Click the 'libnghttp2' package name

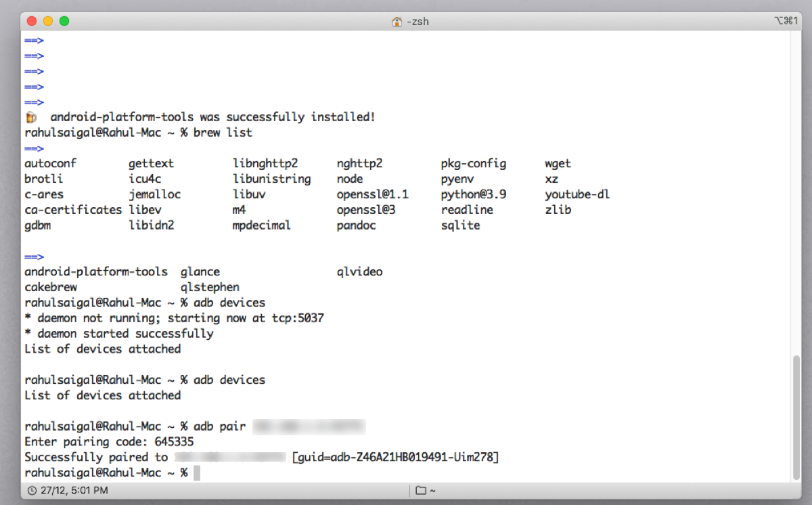(x=265, y=164)
